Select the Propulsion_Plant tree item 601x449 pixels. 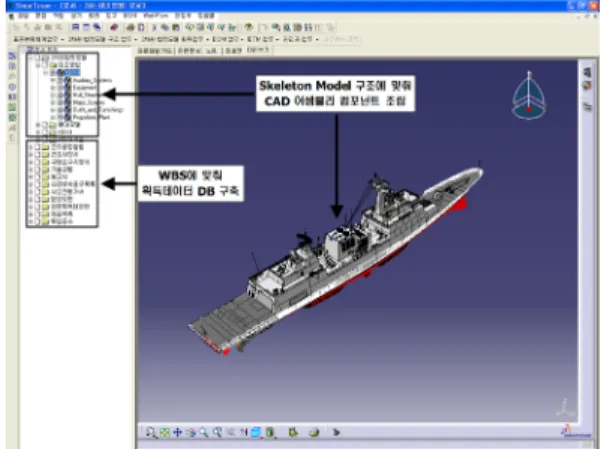point(91,117)
